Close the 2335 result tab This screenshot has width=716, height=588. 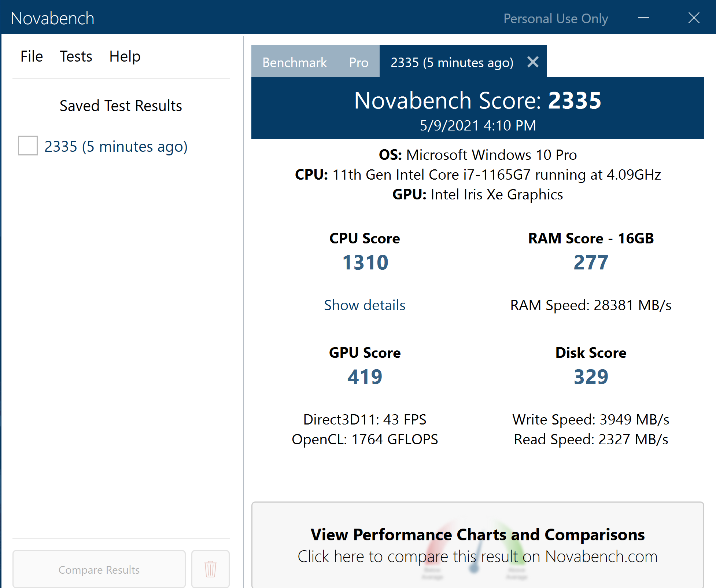point(533,62)
